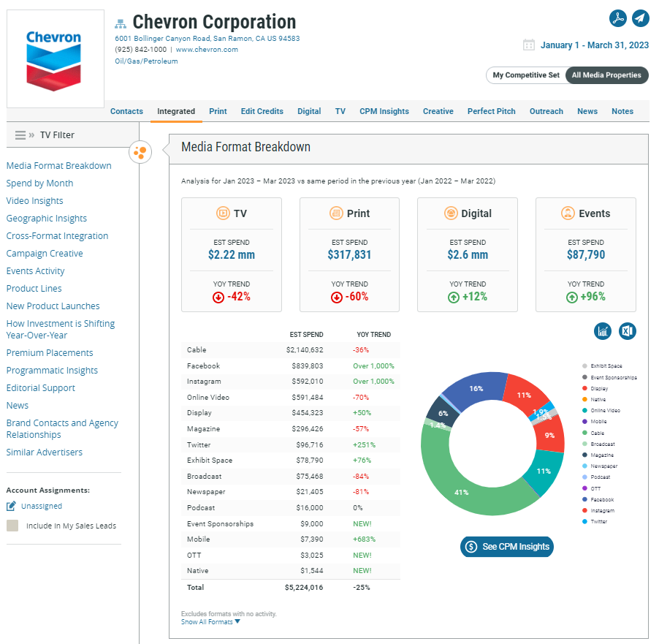Open the January 1 - March 31, 2023 date range
The width and height of the screenshot is (659, 644).
pos(594,45)
